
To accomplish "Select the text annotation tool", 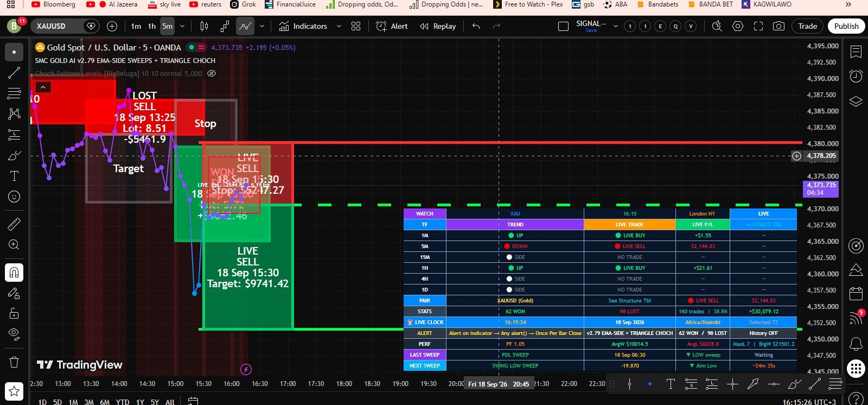I will click(14, 176).
